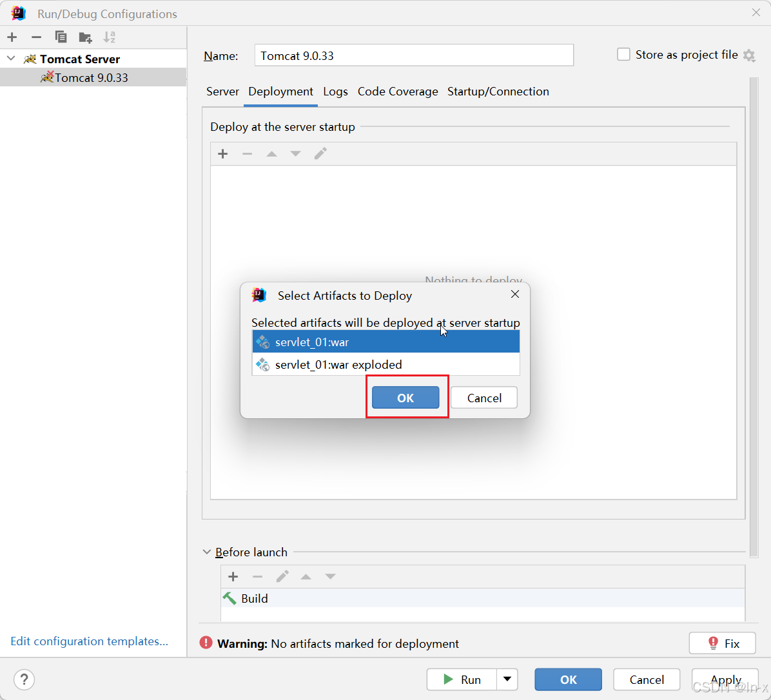Open project file storage settings gear

[749, 55]
